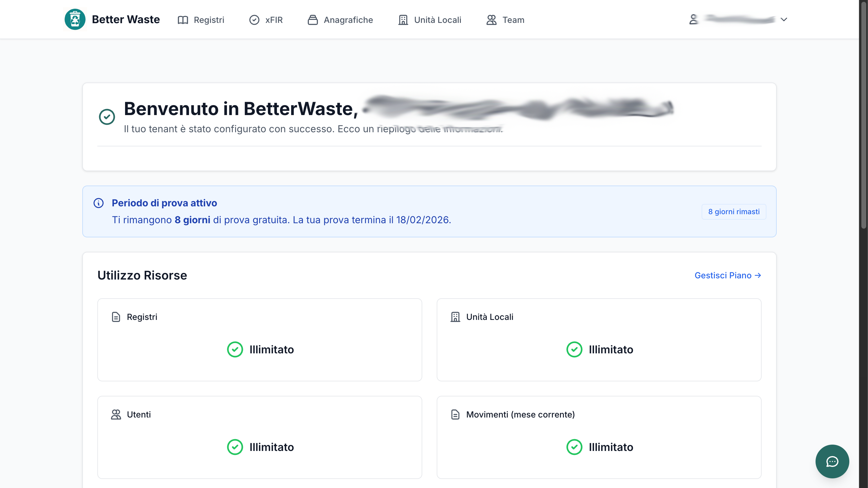This screenshot has width=868, height=488.
Task: Follow the Gestisci Piano link
Action: pos(728,276)
